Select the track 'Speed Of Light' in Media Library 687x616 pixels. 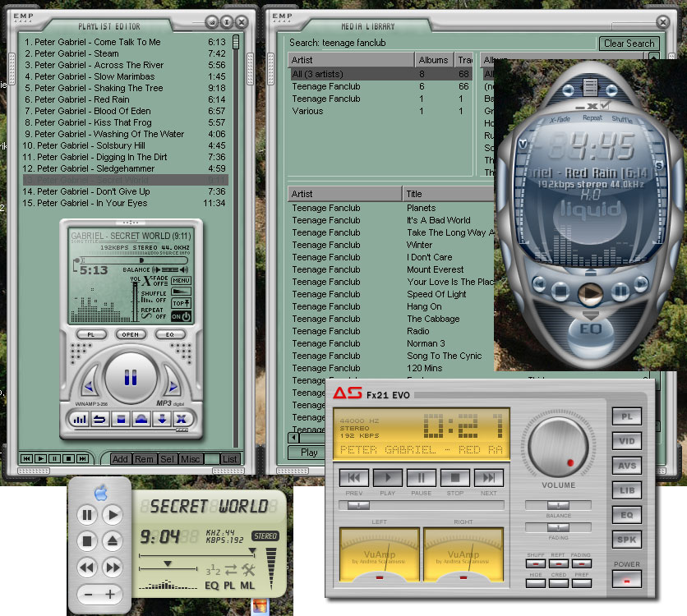pyautogui.click(x=436, y=294)
